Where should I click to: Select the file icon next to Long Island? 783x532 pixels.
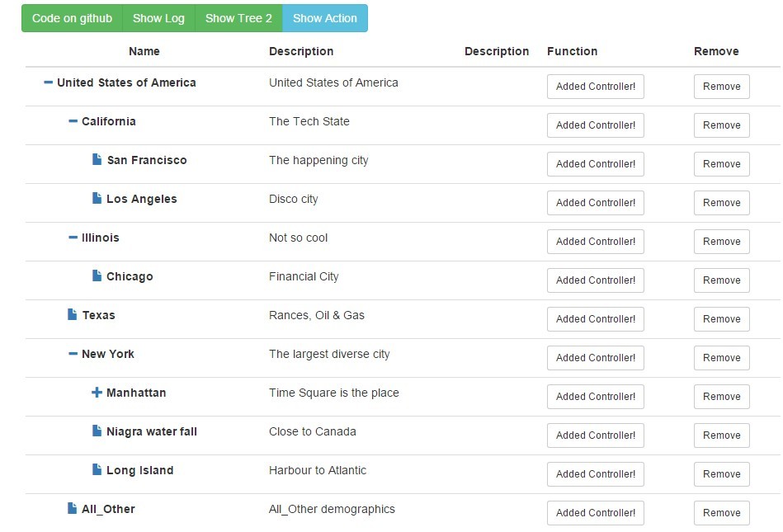coord(97,470)
